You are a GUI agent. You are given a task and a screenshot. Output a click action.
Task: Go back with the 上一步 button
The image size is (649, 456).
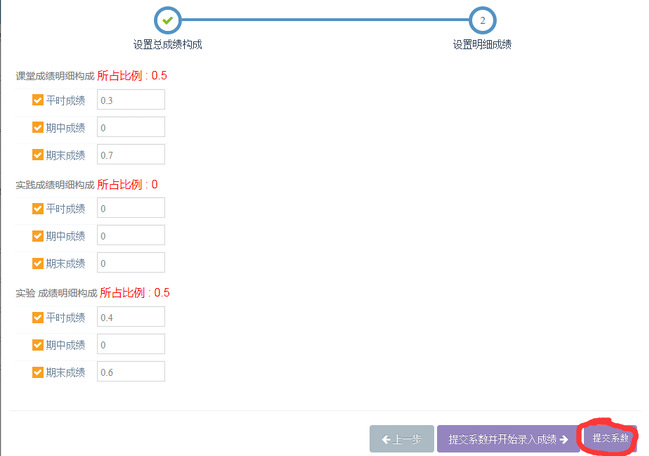click(x=401, y=439)
